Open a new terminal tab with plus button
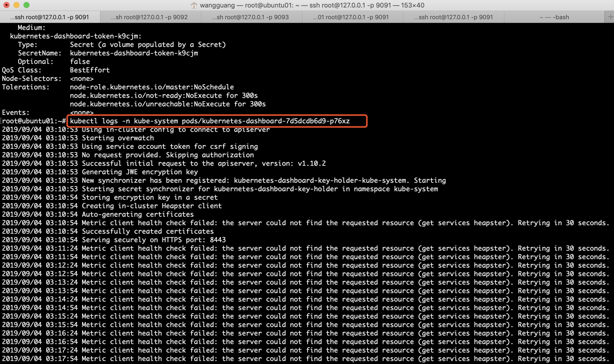The image size is (614, 364). tap(610, 17)
